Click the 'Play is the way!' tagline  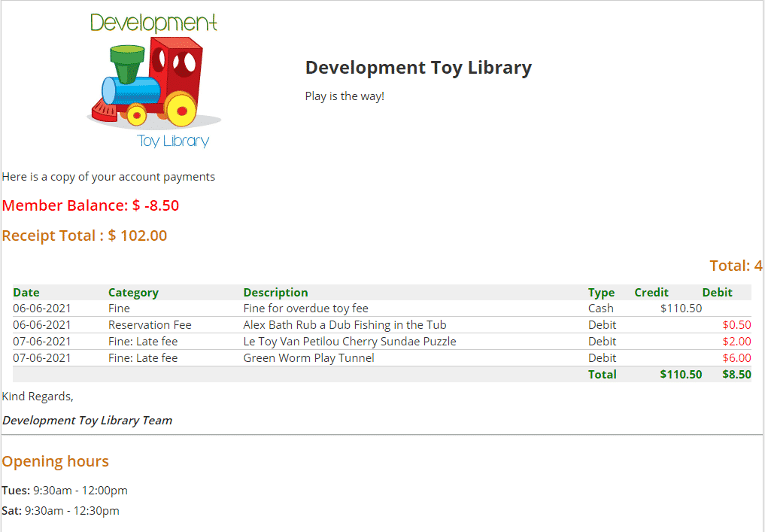click(345, 96)
